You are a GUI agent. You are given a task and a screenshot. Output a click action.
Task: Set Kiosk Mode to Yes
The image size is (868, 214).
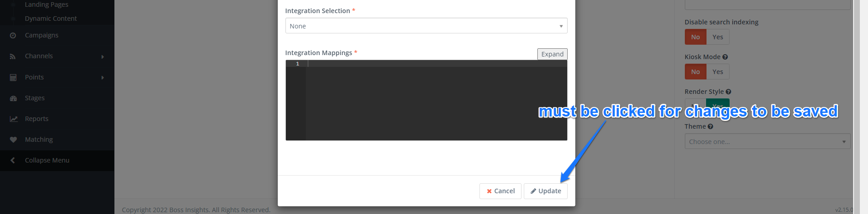coord(718,72)
